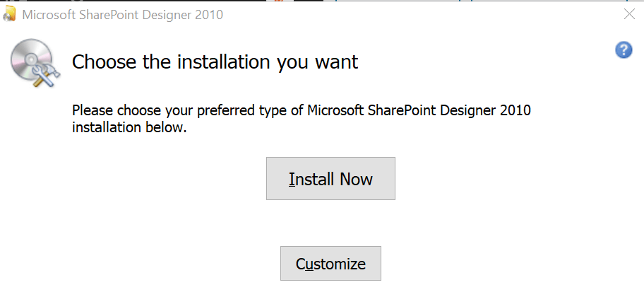Click the blank area between Install Now and Customize
This screenshot has height=292, width=644.
point(330,223)
